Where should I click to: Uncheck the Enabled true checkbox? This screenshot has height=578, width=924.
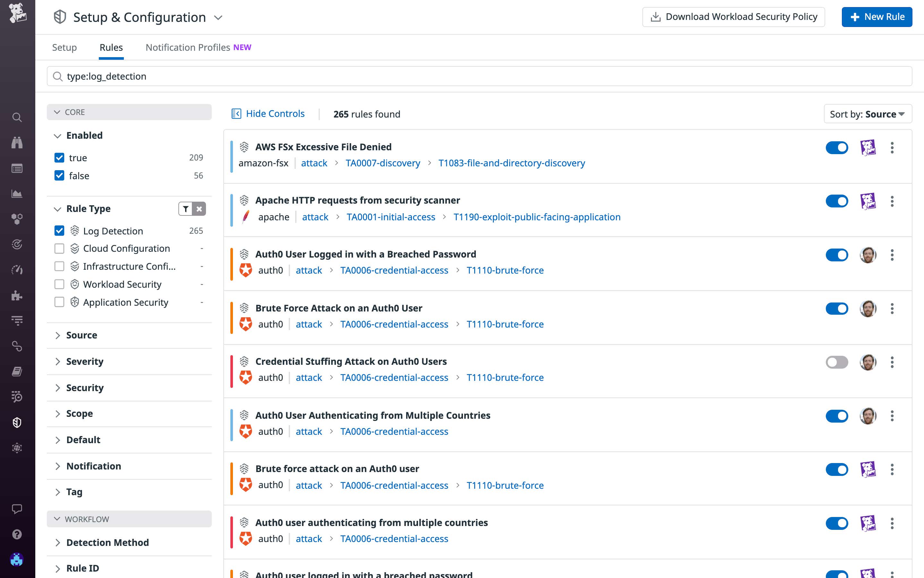pos(59,158)
